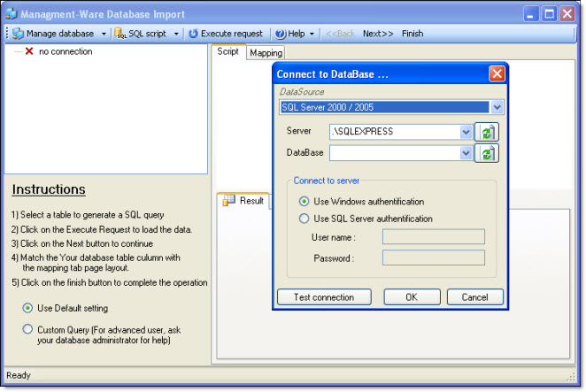The width and height of the screenshot is (586, 392).
Task: Click Execute request in toolbar
Action: pyautogui.click(x=226, y=34)
